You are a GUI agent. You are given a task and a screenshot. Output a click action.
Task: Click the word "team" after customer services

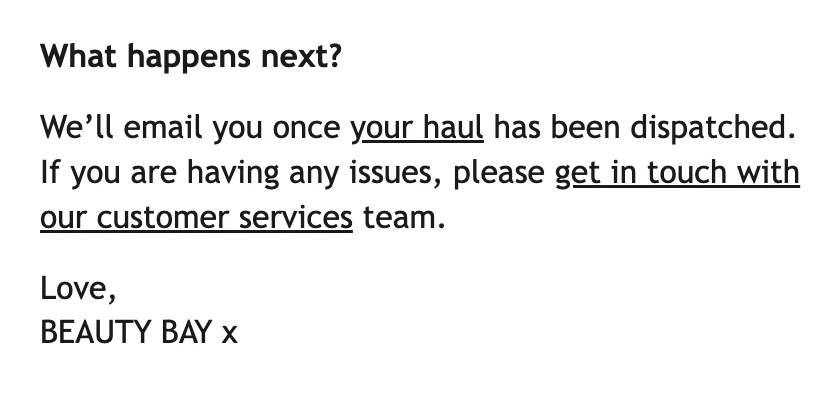click(402, 217)
